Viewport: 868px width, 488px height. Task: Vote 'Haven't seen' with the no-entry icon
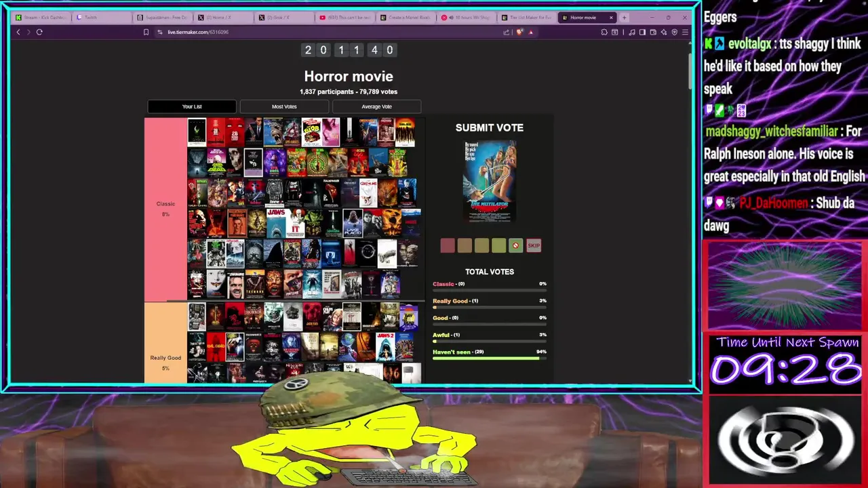click(x=515, y=245)
